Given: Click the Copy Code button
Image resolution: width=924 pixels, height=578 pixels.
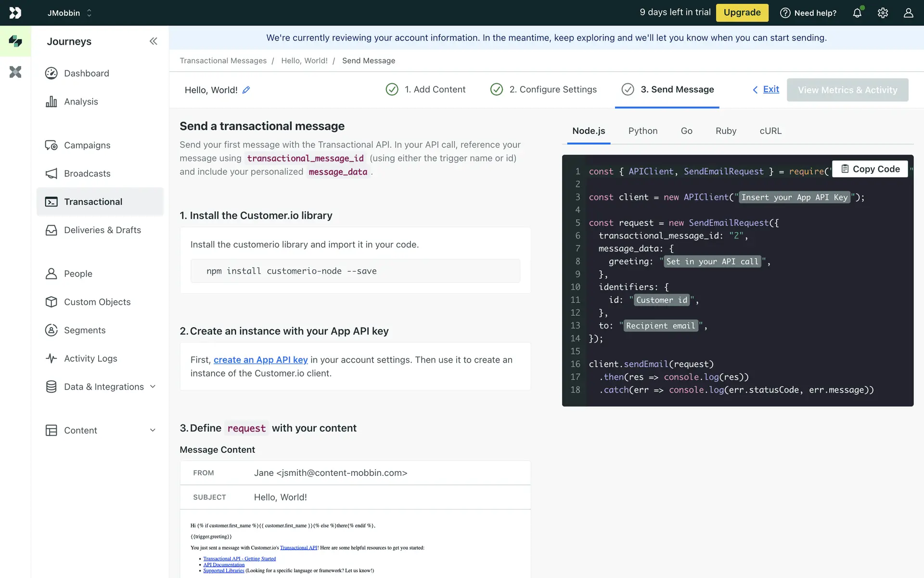Looking at the screenshot, I should [x=870, y=169].
